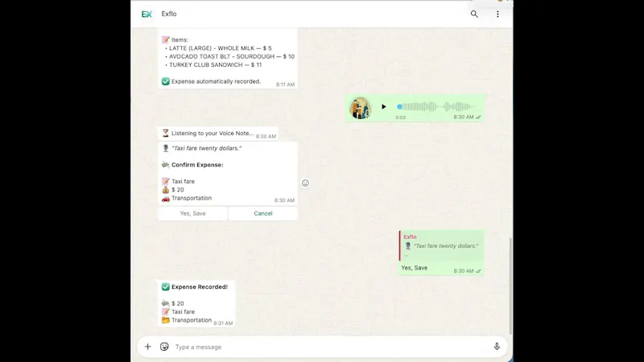Seek on the voice note waveform
This screenshot has width=644, height=362.
[436, 107]
